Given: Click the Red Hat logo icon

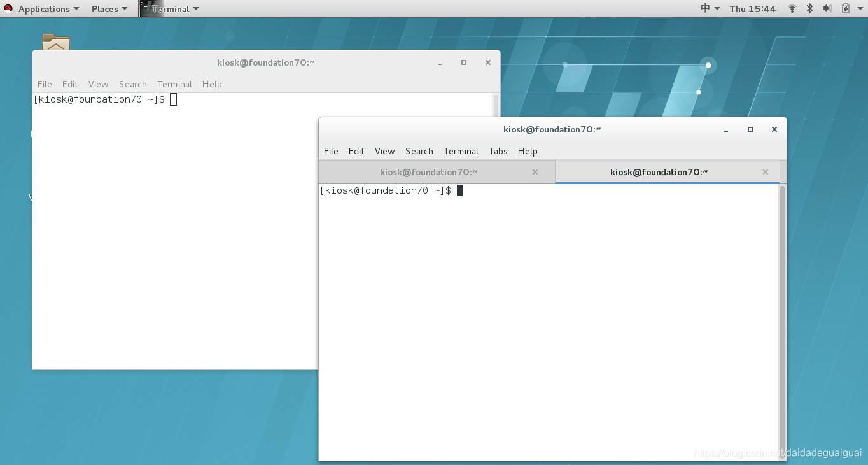Looking at the screenshot, I should click(8, 9).
